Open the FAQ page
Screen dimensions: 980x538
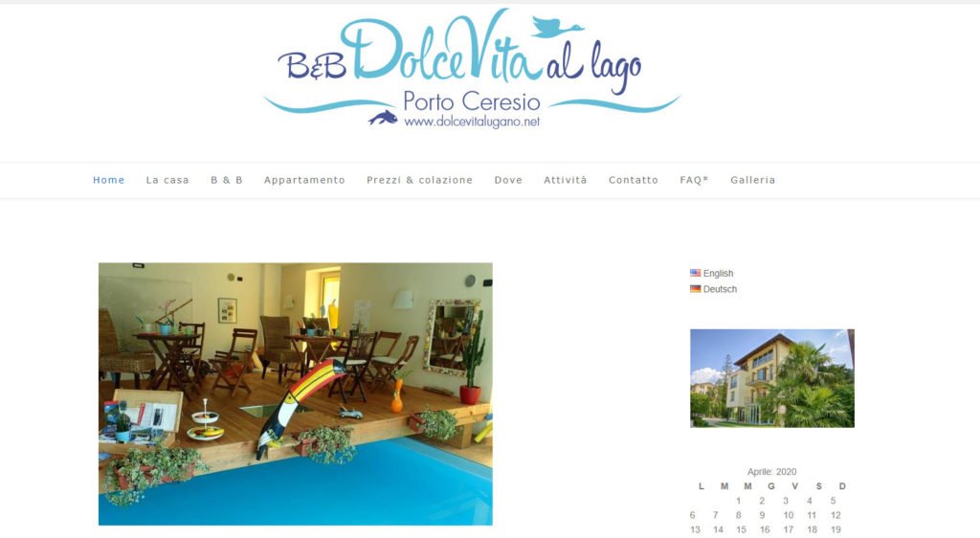(694, 180)
